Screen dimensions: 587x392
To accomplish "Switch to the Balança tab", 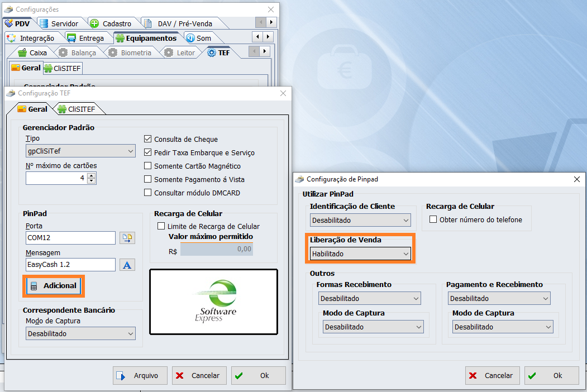I will (x=78, y=52).
